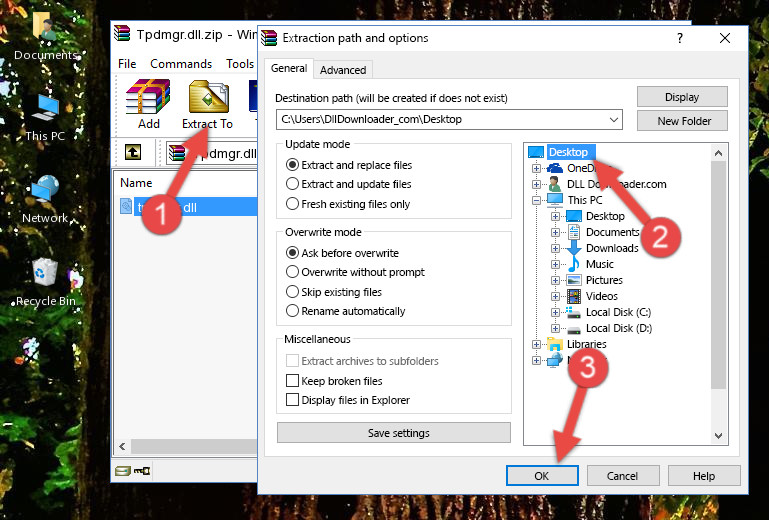This screenshot has height=520, width=769.
Task: Expand the OneDrive tree node
Action: (536, 168)
